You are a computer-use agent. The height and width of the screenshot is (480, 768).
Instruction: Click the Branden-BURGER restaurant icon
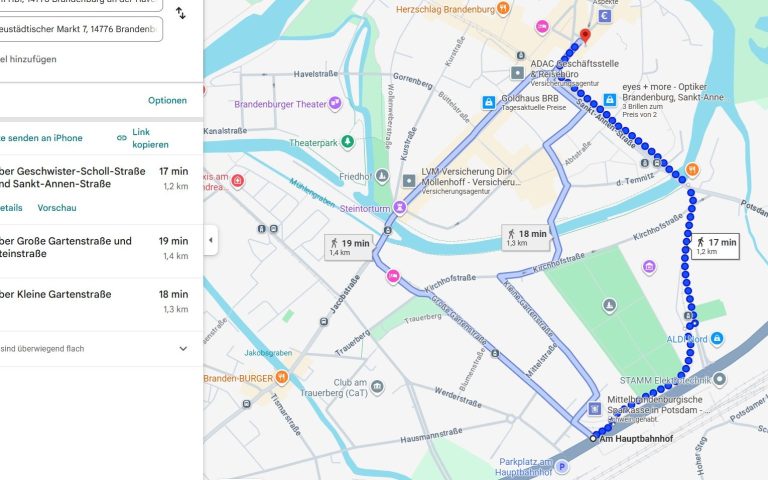pos(282,378)
